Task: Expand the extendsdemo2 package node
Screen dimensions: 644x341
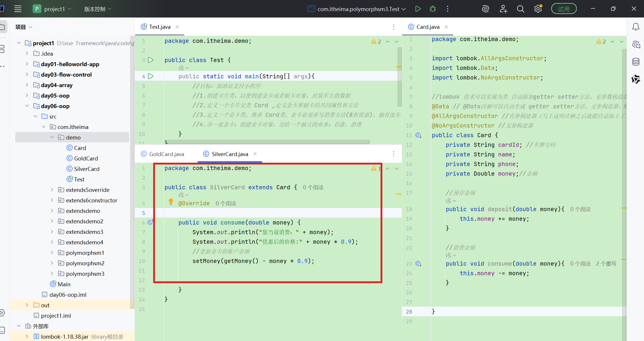Action: pos(52,221)
